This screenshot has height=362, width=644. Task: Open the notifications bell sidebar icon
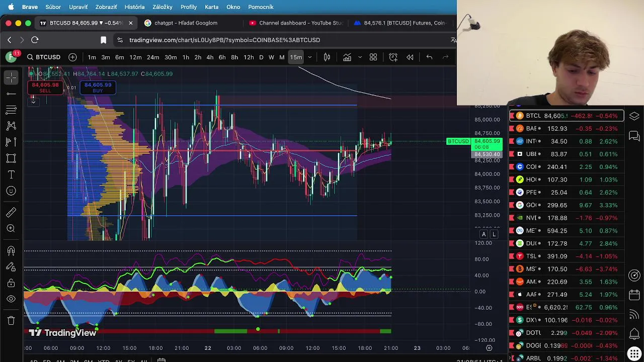[x=634, y=333]
